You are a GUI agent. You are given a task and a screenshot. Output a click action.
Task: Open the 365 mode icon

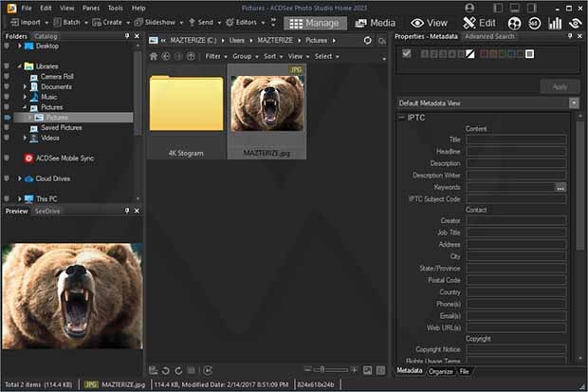coord(534,24)
